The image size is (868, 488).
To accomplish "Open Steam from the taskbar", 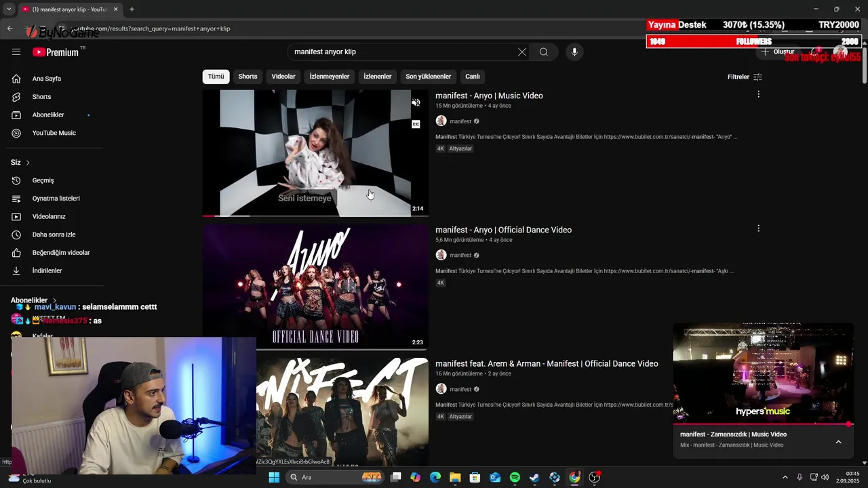I will click(534, 477).
